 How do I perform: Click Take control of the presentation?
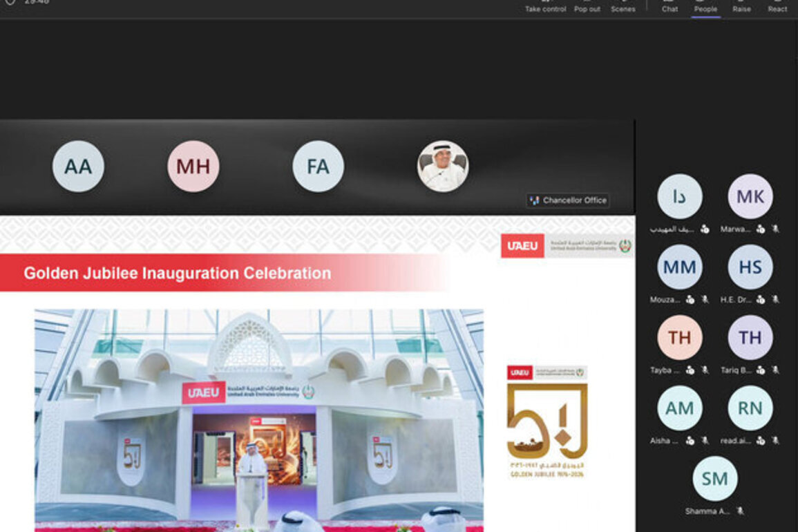545,8
